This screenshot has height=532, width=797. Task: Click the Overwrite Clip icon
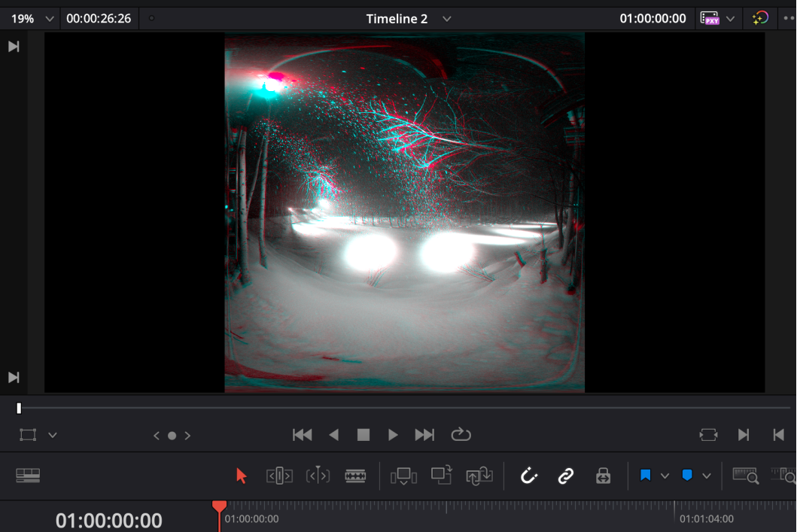tap(441, 475)
